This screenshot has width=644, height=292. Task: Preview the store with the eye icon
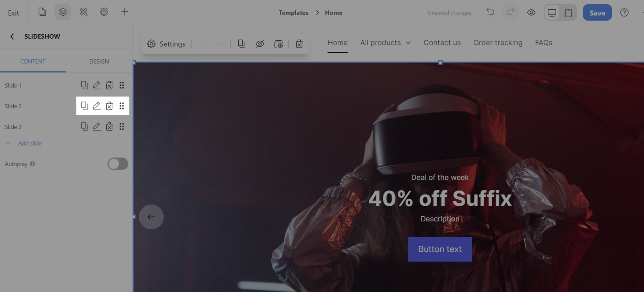click(x=531, y=12)
